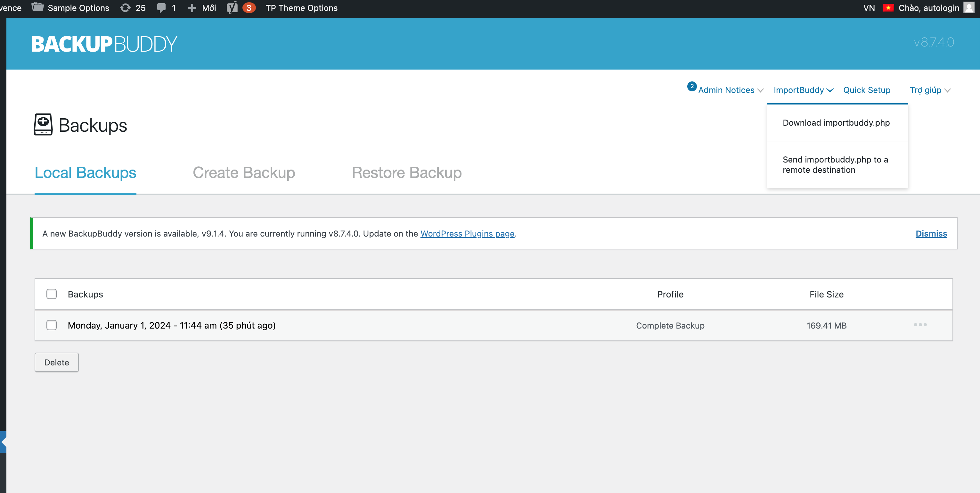
Task: Open the comments bubble icon
Action: [x=161, y=8]
